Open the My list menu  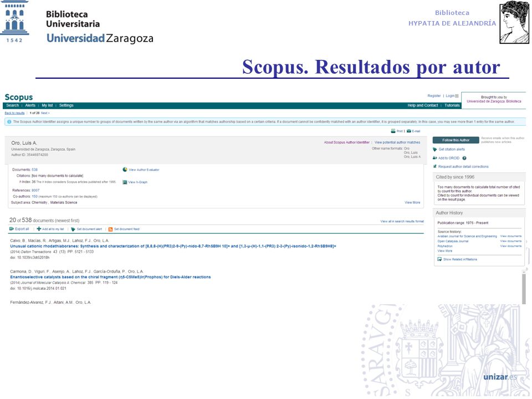click(x=47, y=105)
